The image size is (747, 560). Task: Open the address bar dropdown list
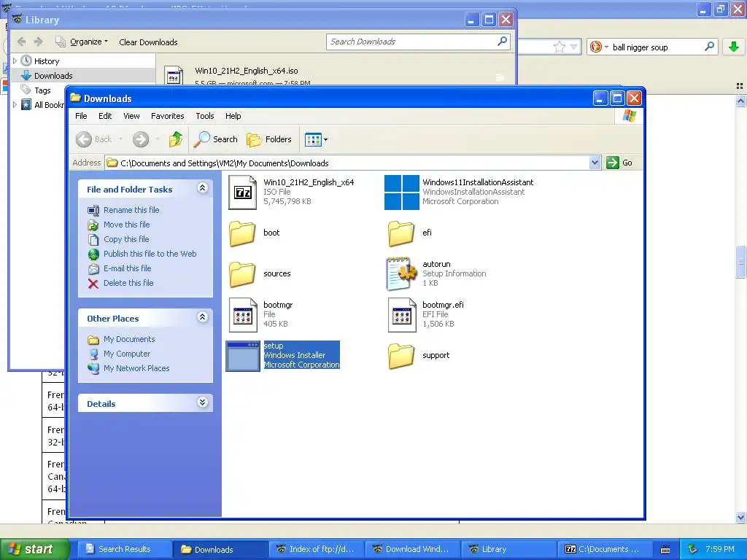tap(595, 163)
